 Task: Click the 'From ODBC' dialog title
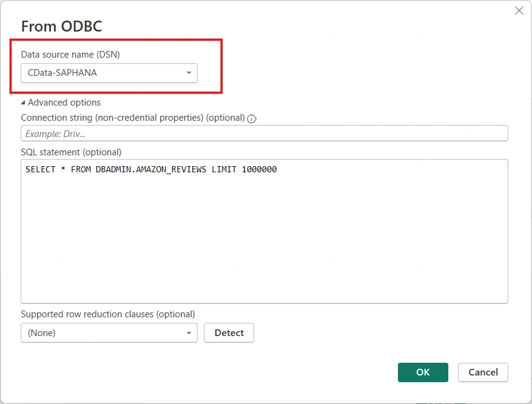61,26
